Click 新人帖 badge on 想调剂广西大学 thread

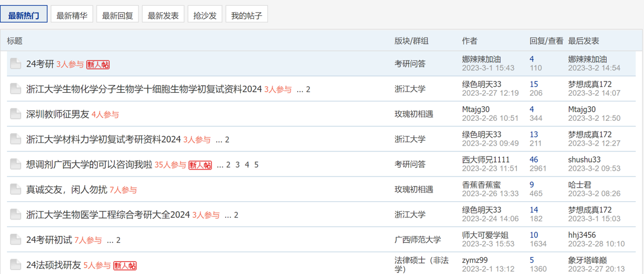point(200,165)
